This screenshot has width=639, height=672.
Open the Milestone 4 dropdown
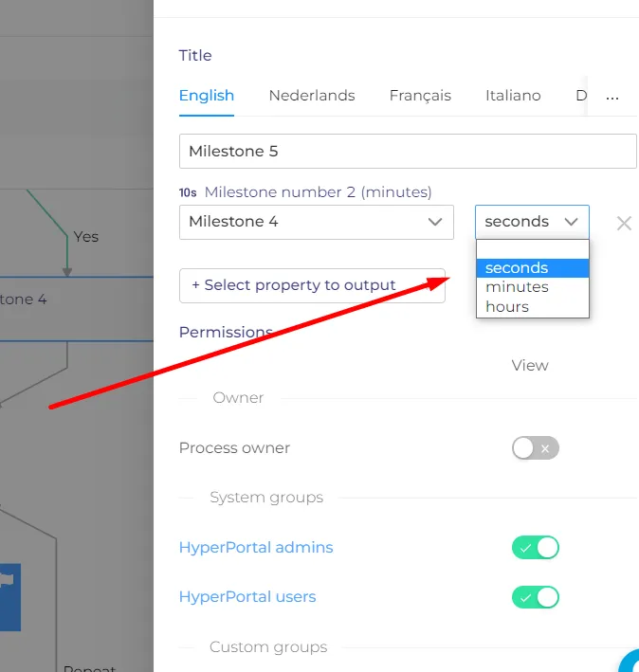tap(317, 222)
